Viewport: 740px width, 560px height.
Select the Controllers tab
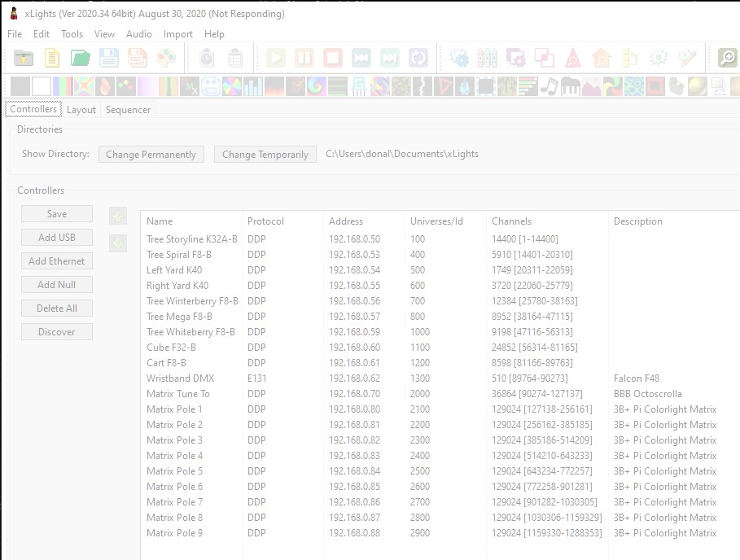(33, 109)
